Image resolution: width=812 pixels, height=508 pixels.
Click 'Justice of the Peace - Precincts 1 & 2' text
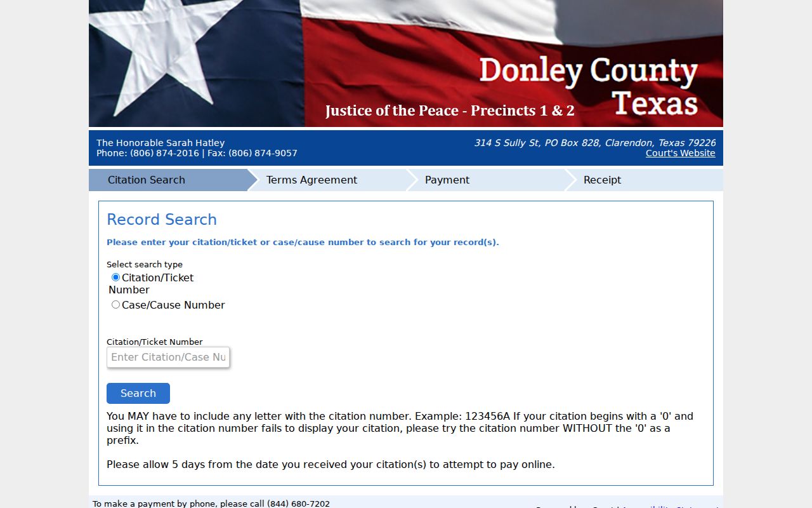[x=450, y=110]
